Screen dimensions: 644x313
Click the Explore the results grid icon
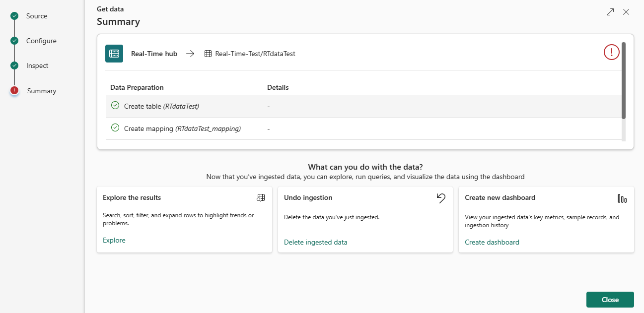261,198
